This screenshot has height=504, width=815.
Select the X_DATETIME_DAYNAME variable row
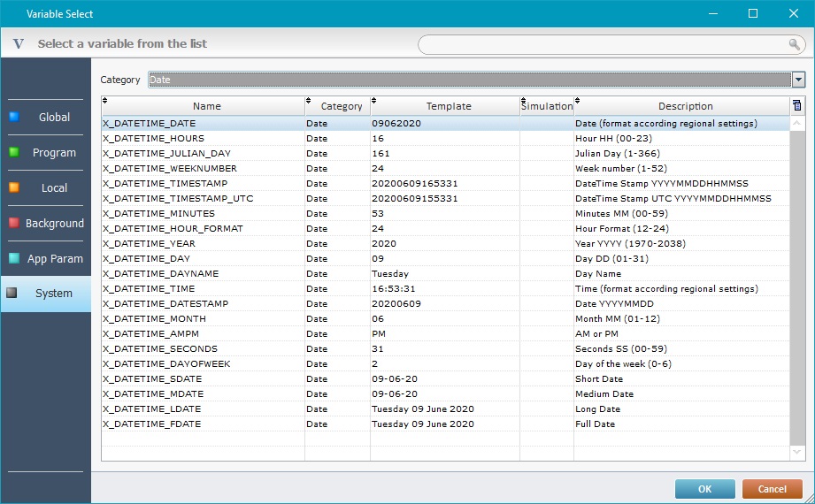[x=160, y=274]
